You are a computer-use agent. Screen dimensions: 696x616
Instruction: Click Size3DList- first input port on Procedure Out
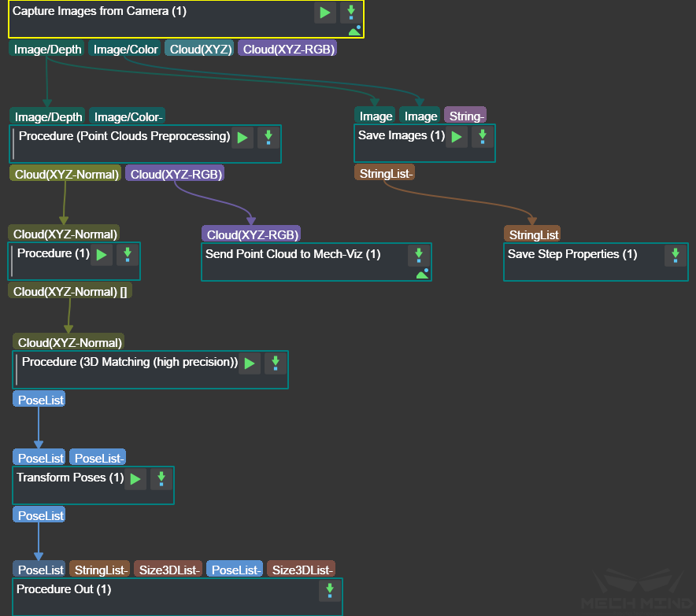(168, 569)
